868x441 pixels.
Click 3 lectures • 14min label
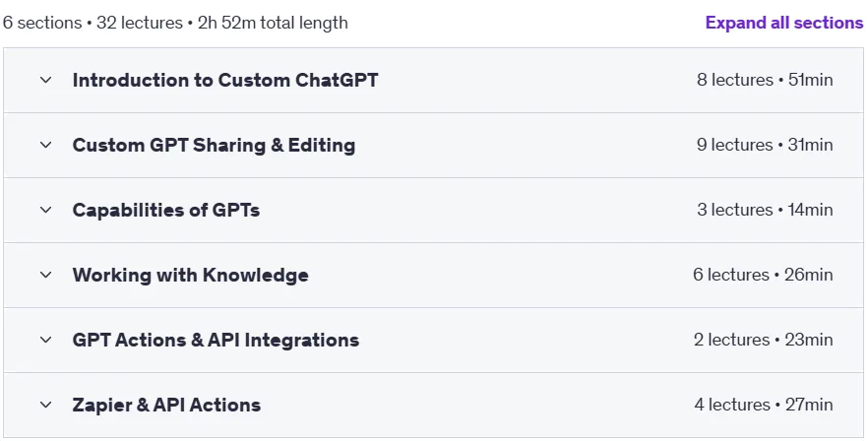pyautogui.click(x=765, y=210)
